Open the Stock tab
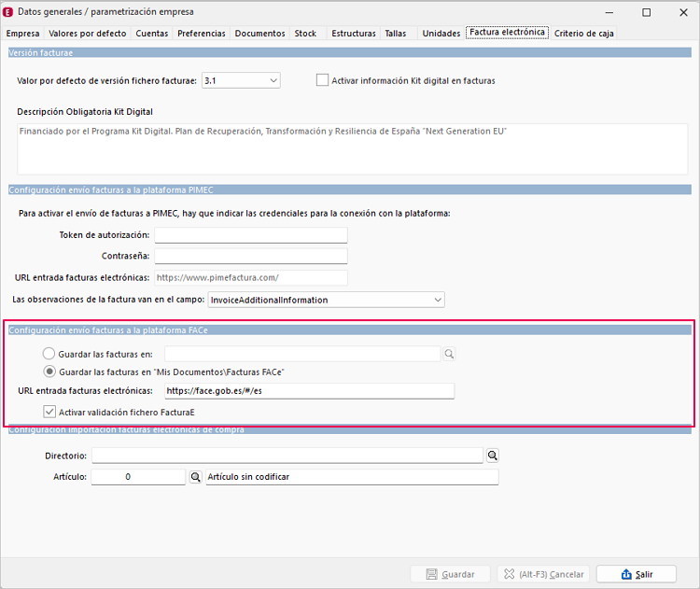 click(x=305, y=33)
